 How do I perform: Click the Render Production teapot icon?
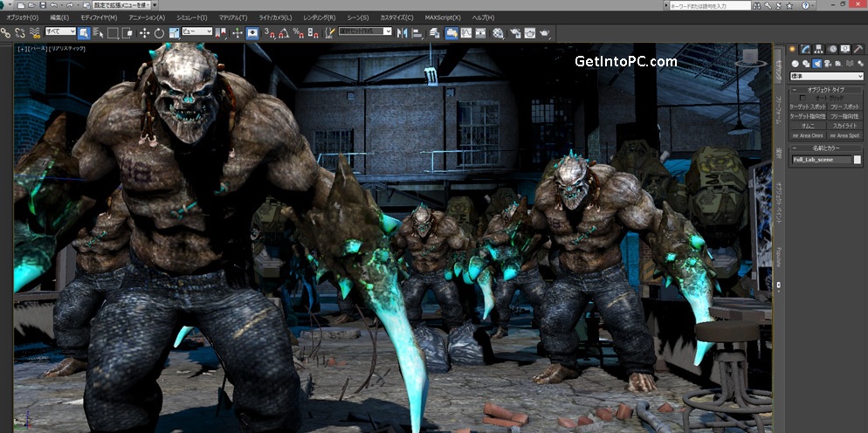tap(545, 33)
